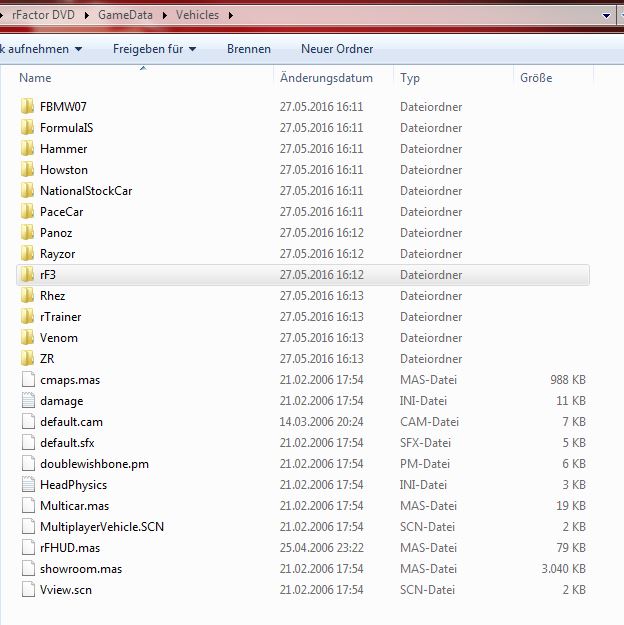Click the rF3 folder icon

(x=27, y=275)
